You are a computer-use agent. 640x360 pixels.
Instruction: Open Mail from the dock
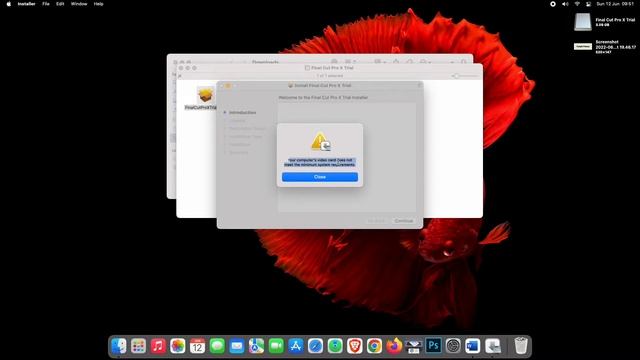237,346
